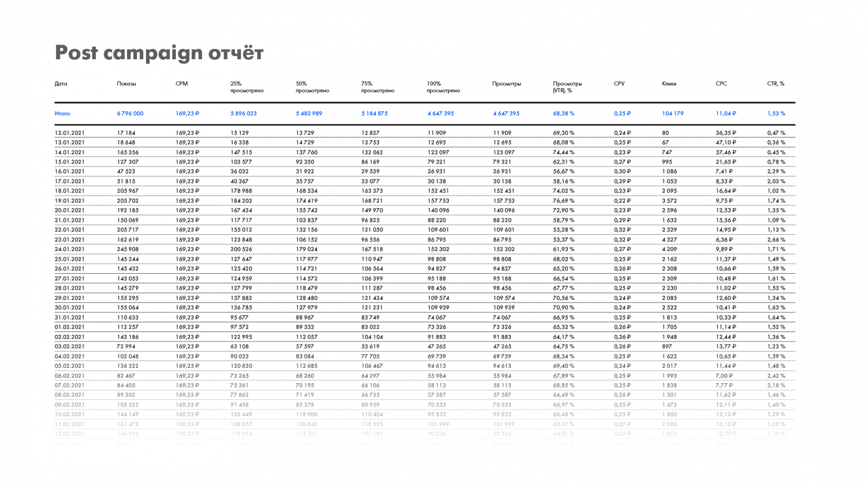Click the date cell 12.01.2021

[69, 133]
